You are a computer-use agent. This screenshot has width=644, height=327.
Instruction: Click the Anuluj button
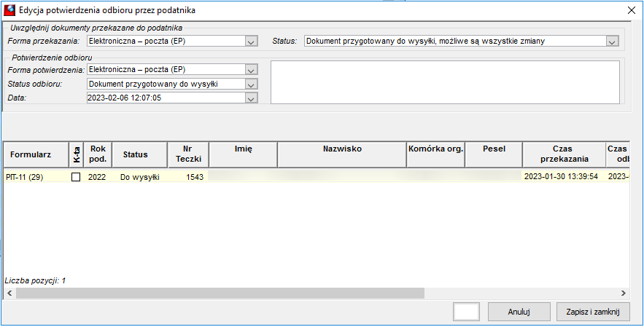tap(519, 312)
